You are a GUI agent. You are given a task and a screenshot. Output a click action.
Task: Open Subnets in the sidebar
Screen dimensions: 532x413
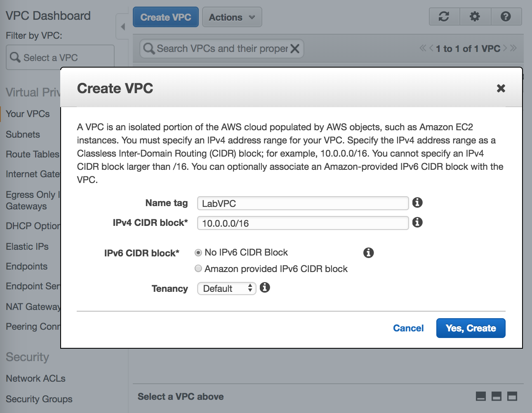(x=23, y=134)
